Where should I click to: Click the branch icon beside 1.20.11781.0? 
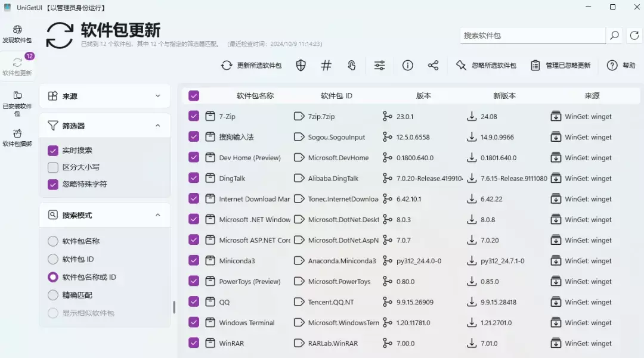pos(387,322)
